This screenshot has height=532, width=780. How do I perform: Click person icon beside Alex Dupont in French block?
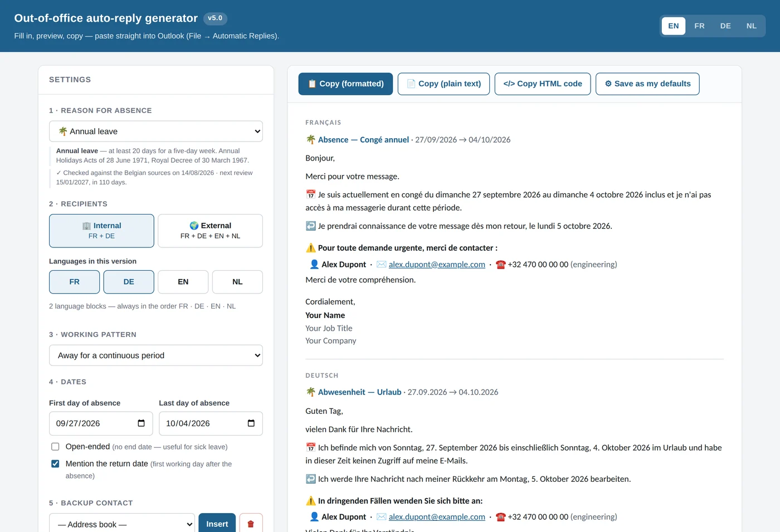(x=314, y=264)
